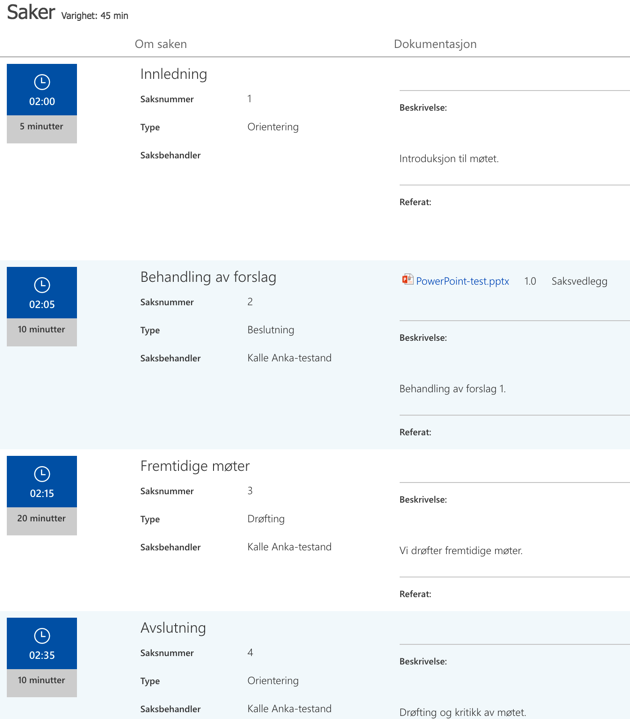Select the Fremtidige møter case heading
Image resolution: width=630 pixels, height=719 pixels.
coord(195,466)
